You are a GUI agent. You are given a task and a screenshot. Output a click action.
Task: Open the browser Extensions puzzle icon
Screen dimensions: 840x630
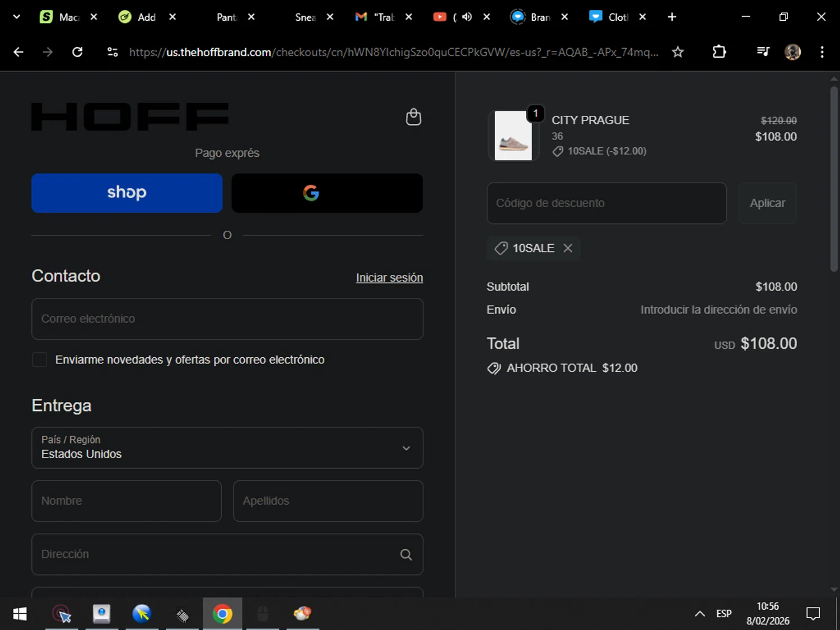click(719, 52)
